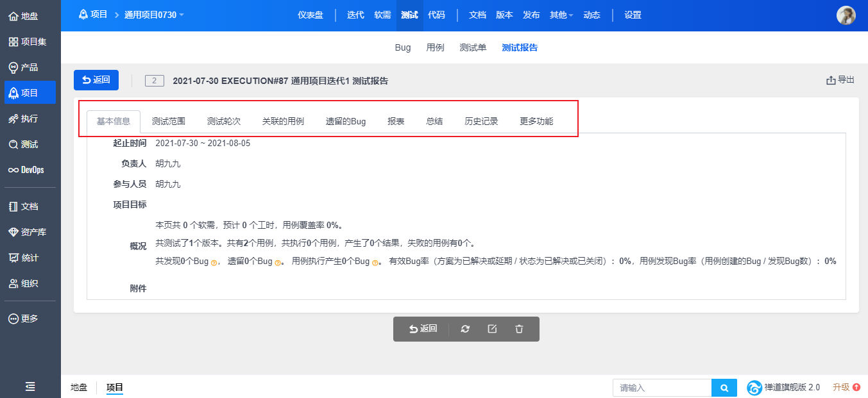Click the magnifier search button
Viewport: 868px width, 398px height.
pos(724,388)
